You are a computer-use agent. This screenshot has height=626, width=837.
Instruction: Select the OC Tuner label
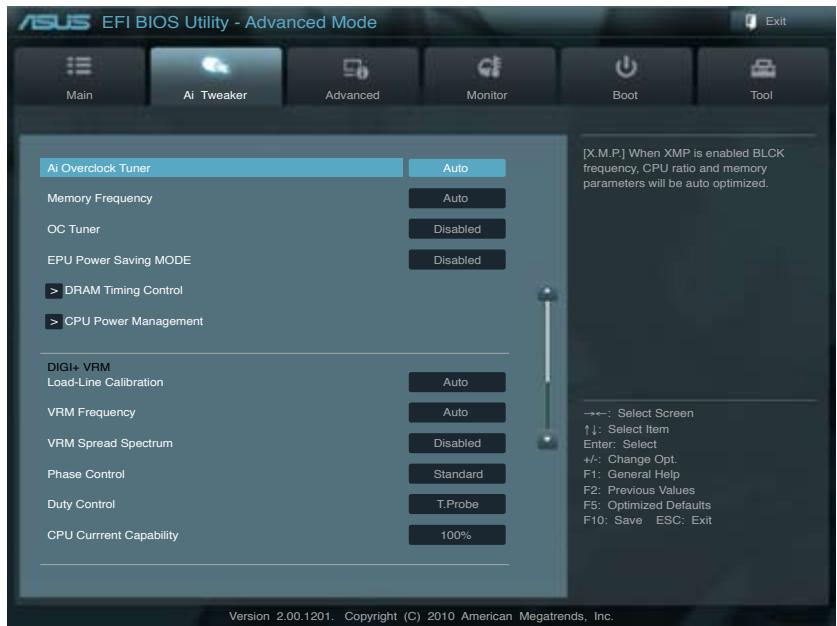coord(74,229)
